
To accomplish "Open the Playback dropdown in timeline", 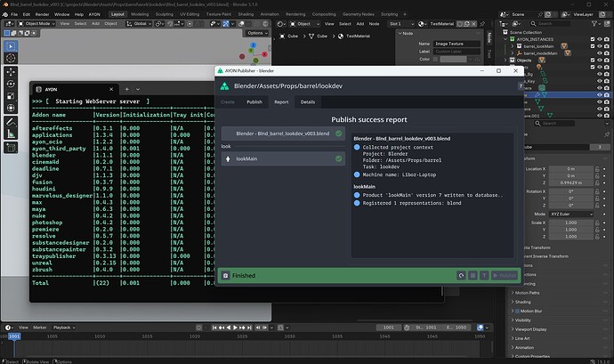I will [x=64, y=328].
